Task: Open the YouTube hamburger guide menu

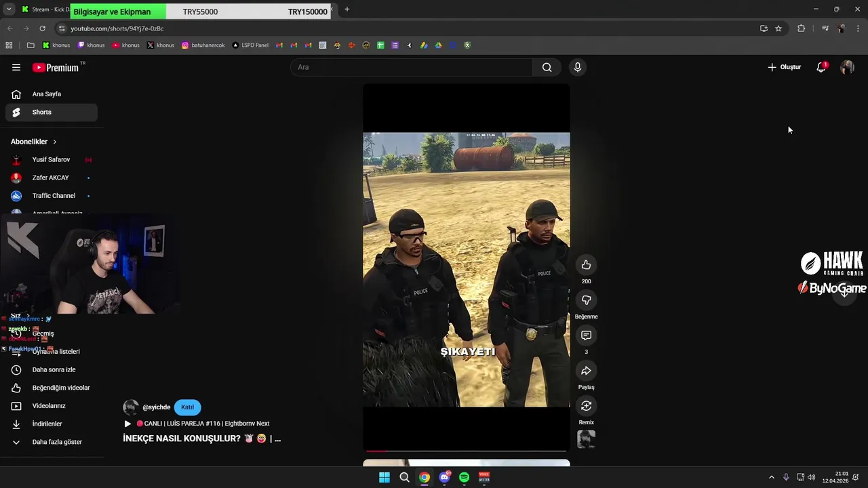Action: click(16, 67)
